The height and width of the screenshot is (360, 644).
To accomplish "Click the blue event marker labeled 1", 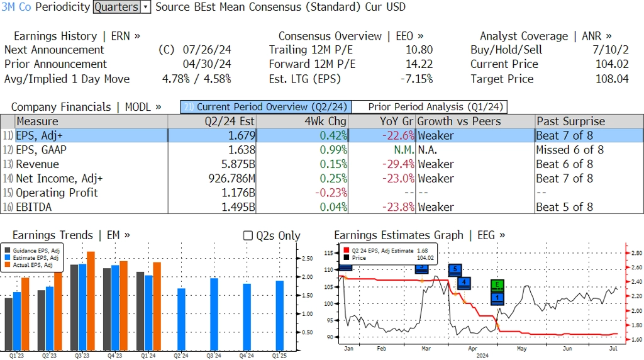I will (x=497, y=298).
